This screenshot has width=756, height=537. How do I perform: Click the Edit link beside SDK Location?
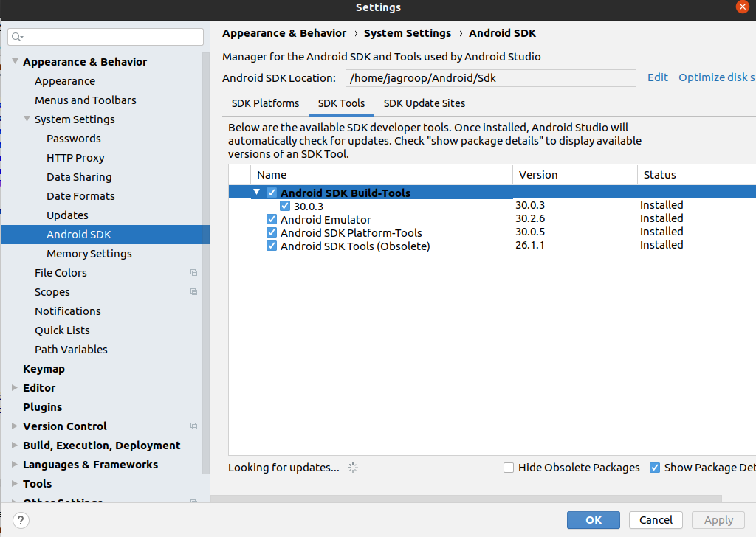click(657, 77)
